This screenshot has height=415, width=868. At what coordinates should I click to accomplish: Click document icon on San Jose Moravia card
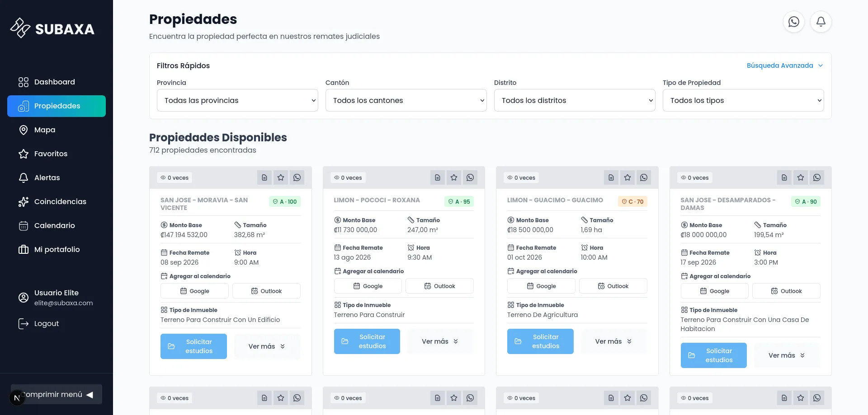pyautogui.click(x=264, y=177)
